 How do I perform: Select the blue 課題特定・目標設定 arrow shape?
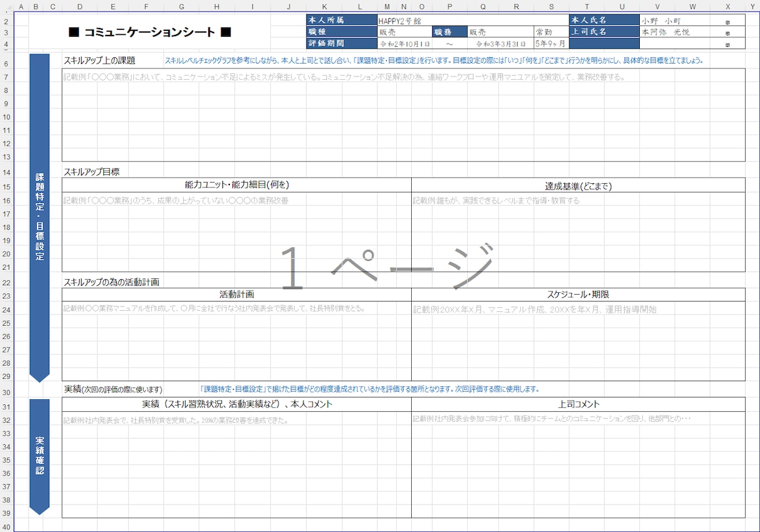tap(39, 218)
